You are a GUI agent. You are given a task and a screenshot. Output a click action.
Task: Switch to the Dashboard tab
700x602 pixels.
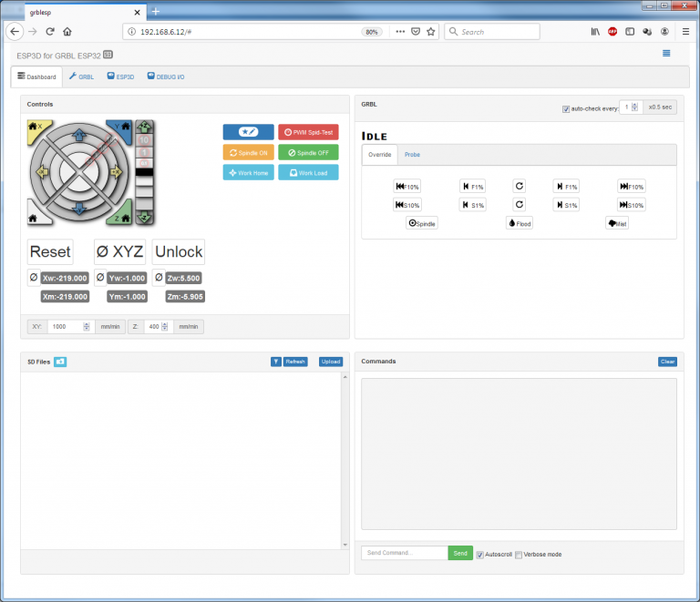pyautogui.click(x=37, y=77)
